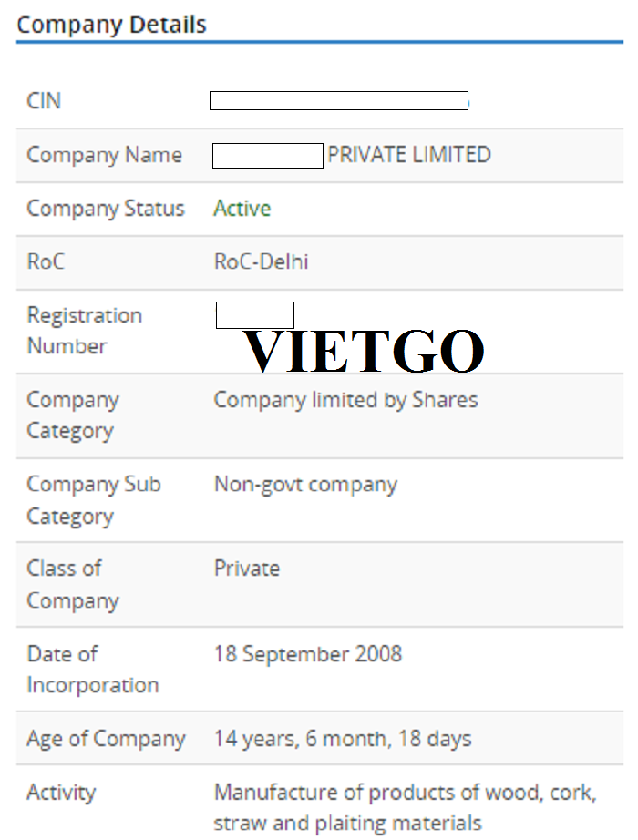
Task: Click the PRIVATE LIMITED text
Action: point(409,155)
